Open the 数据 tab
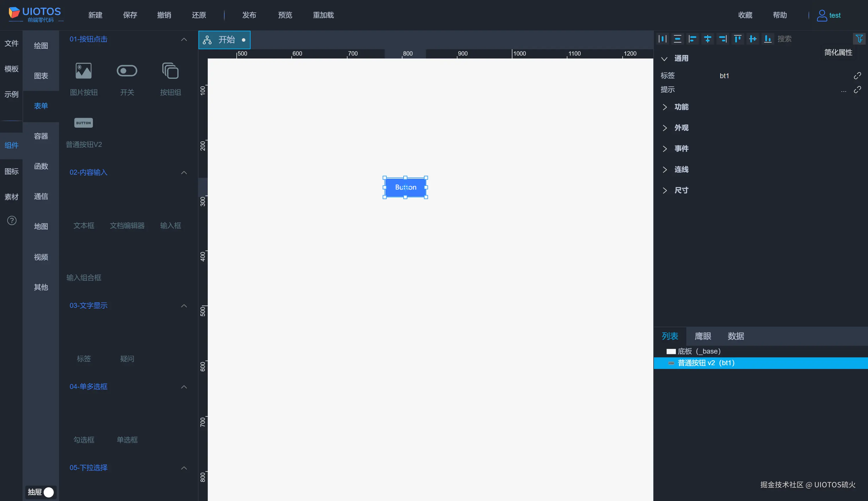868x501 pixels. point(736,336)
